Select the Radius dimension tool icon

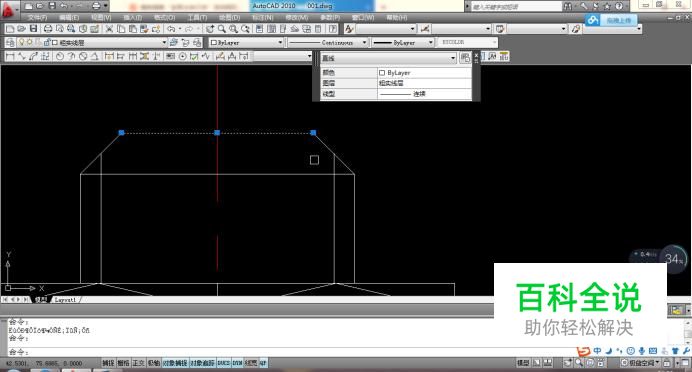60,56
